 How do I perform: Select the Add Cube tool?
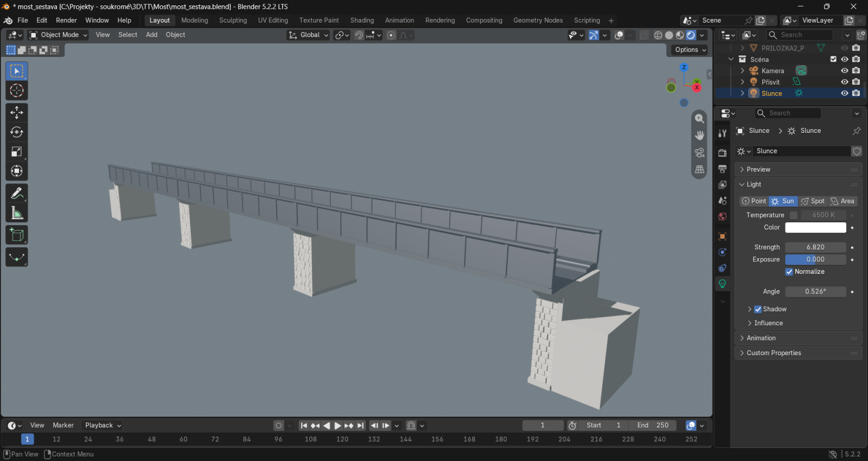click(x=17, y=235)
